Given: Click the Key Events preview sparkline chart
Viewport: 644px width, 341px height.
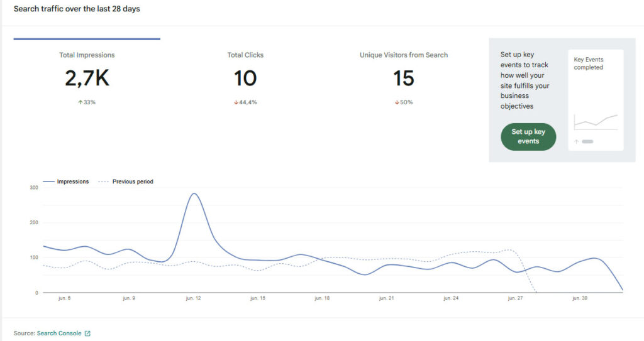Looking at the screenshot, I should tap(596, 122).
